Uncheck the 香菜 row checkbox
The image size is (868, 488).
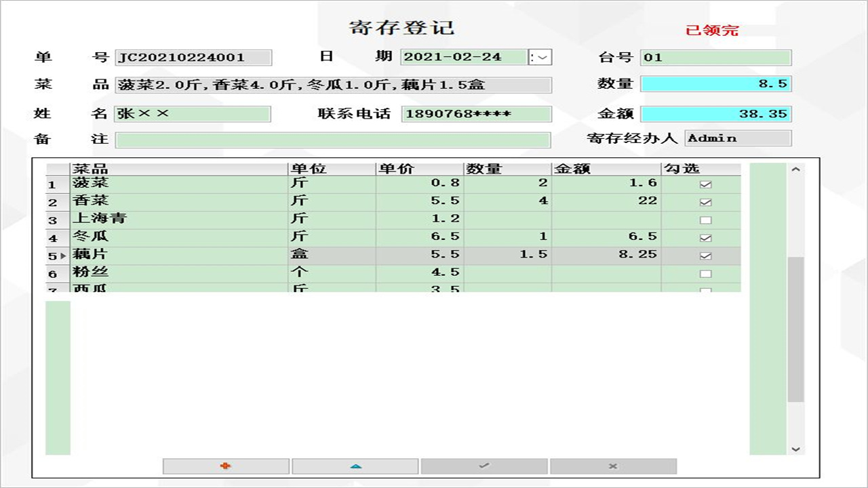pyautogui.click(x=705, y=202)
